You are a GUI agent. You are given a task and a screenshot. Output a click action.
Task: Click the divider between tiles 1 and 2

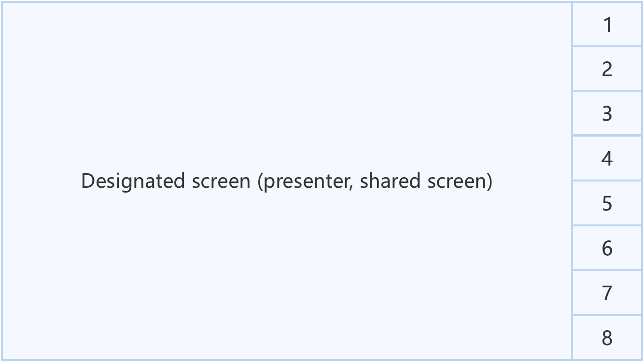607,47
